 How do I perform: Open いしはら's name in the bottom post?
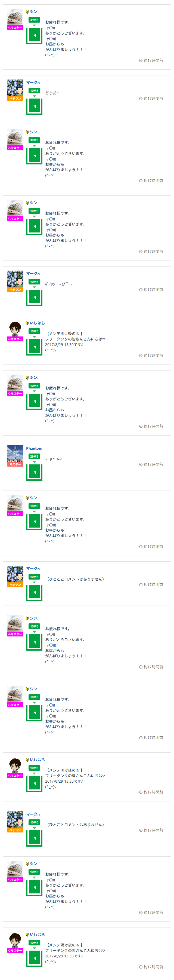coord(37,934)
